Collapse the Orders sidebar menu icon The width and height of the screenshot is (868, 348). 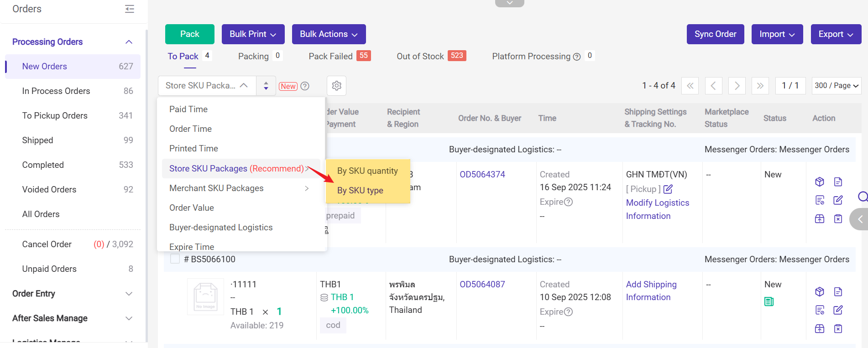tap(130, 9)
